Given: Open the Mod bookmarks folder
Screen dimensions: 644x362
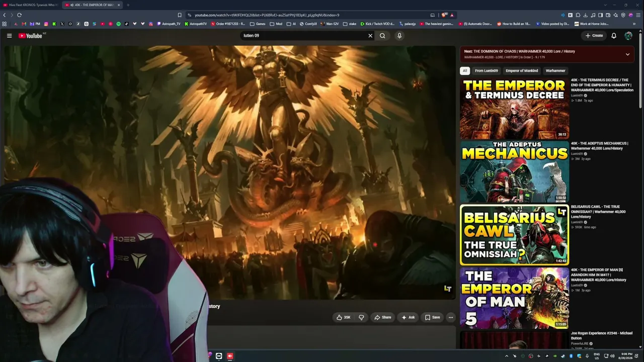Looking at the screenshot, I should 276,24.
